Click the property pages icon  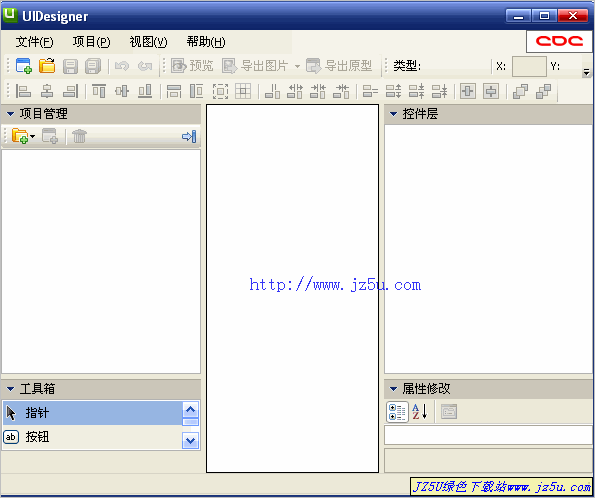point(449,412)
